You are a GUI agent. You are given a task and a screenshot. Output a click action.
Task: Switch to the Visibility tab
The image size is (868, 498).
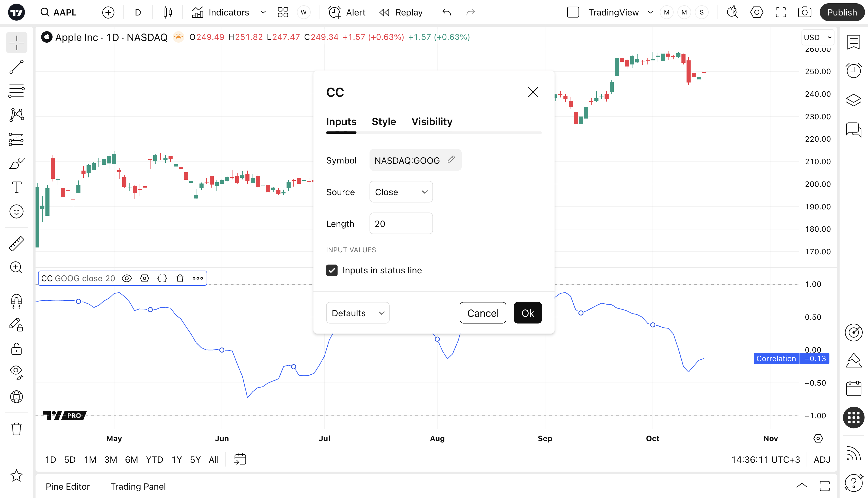[432, 122]
